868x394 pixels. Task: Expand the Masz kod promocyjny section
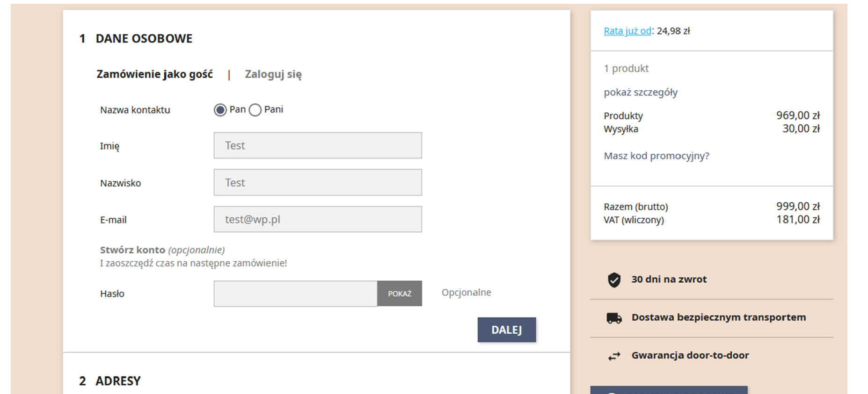click(x=656, y=156)
